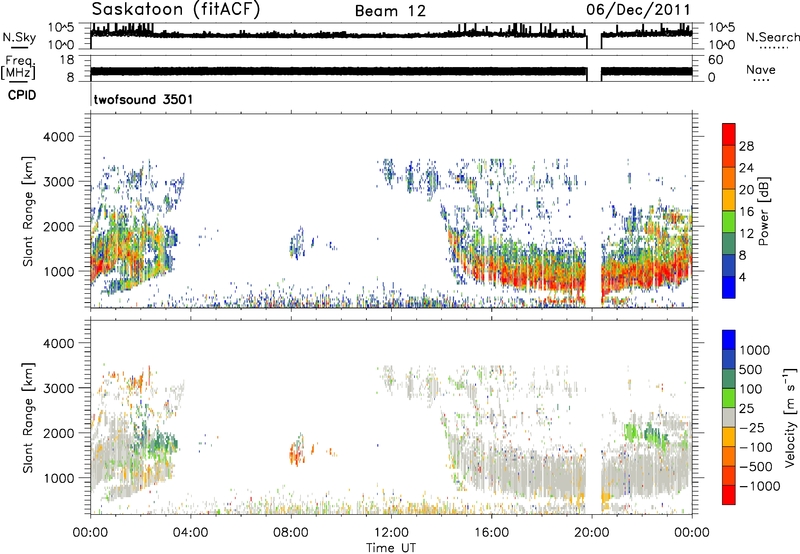Click the '04:00' time tick label
This screenshot has height=554, width=800.
point(191,533)
